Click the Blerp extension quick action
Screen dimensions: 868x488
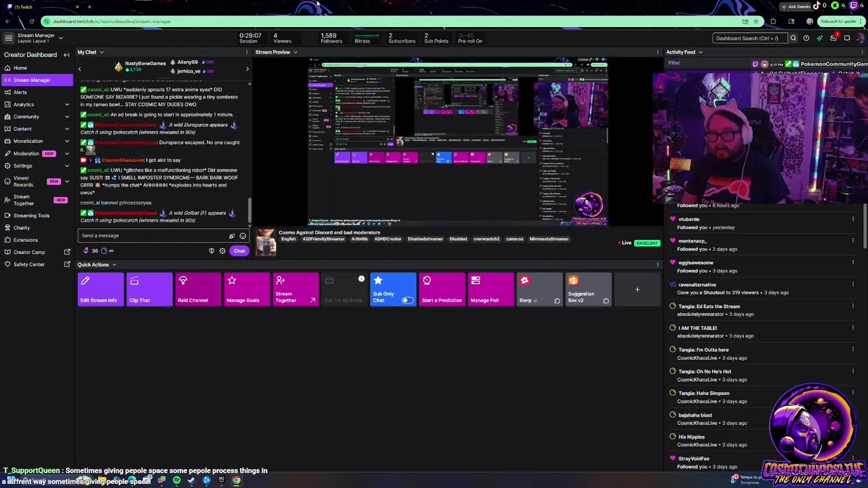point(540,289)
